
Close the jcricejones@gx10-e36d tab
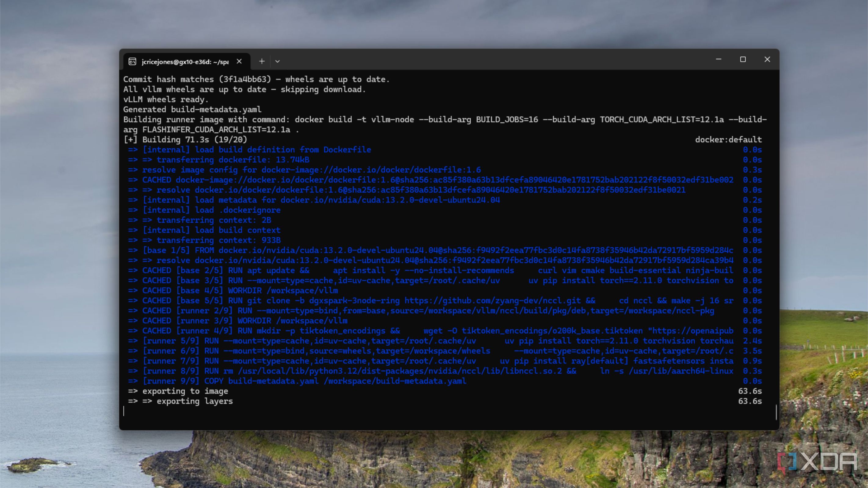(x=239, y=61)
